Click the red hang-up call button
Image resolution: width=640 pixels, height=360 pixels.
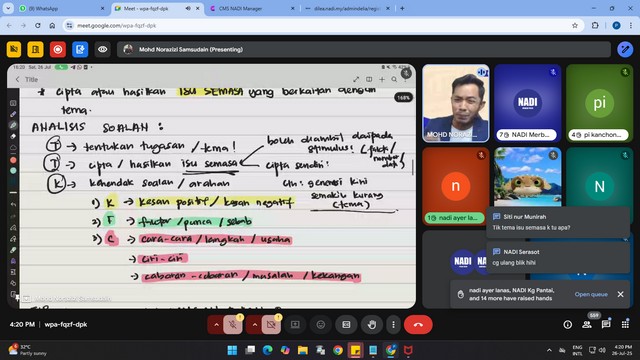tap(418, 324)
